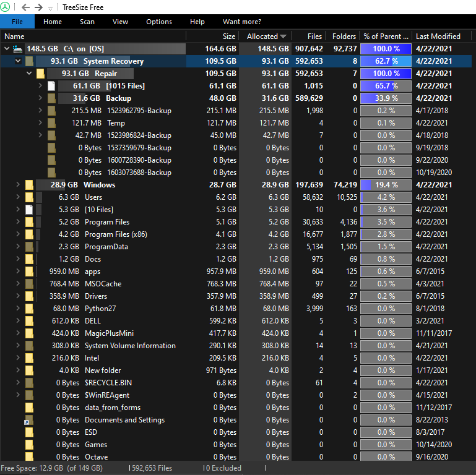Open the Want more? tab

click(x=242, y=22)
